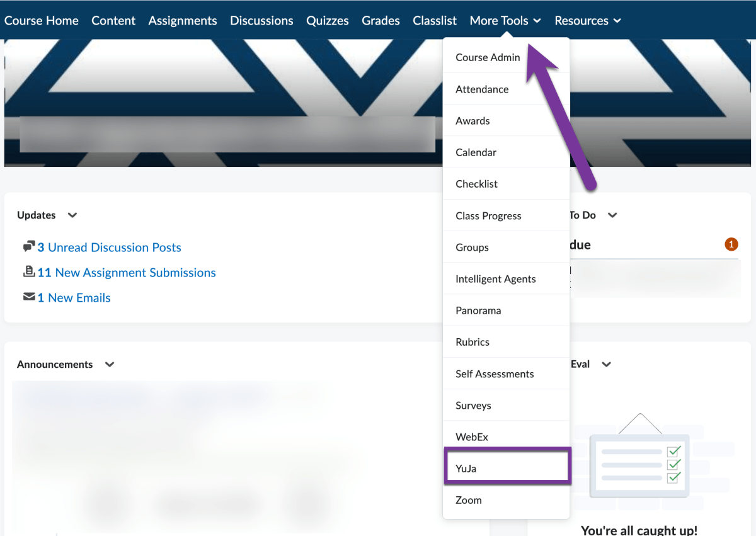This screenshot has height=536, width=756.
Task: Select Intelligent Agents from the menu
Action: pos(495,278)
